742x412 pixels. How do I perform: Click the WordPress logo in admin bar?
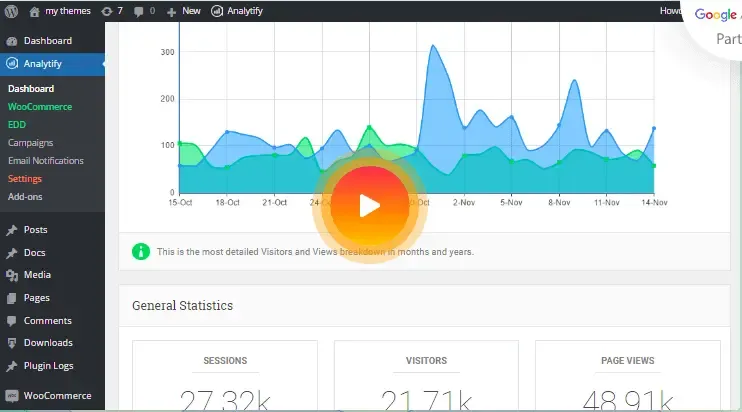pyautogui.click(x=11, y=11)
